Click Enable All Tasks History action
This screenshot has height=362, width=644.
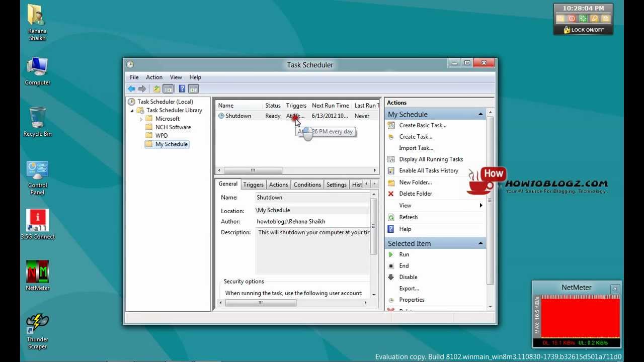[429, 170]
